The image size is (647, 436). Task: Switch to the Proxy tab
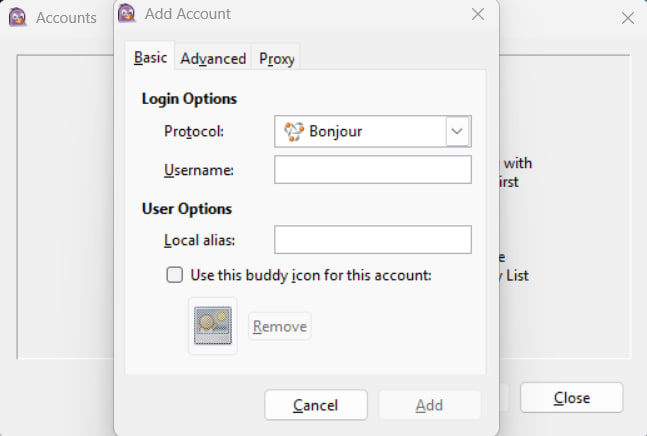point(276,58)
